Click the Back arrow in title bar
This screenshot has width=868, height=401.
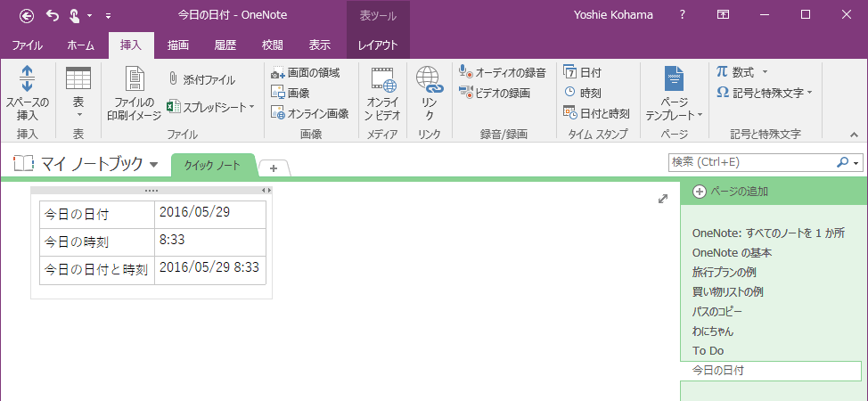point(27,15)
